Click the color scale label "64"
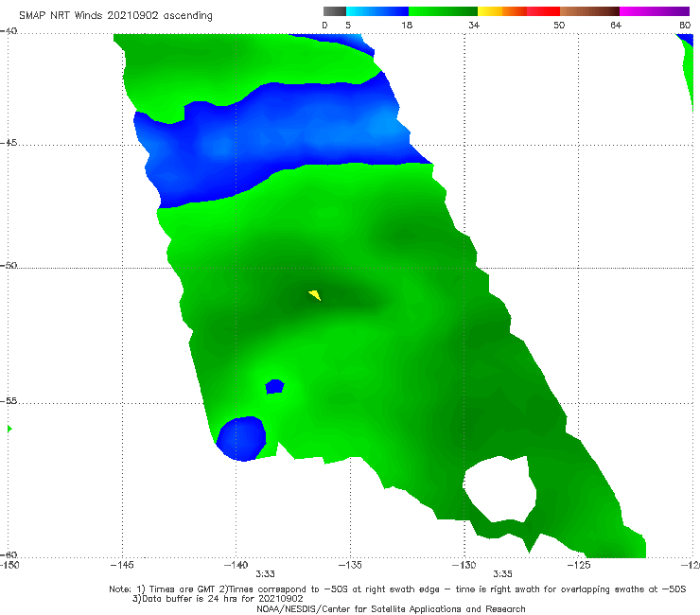The height and width of the screenshot is (615, 700). click(x=616, y=26)
